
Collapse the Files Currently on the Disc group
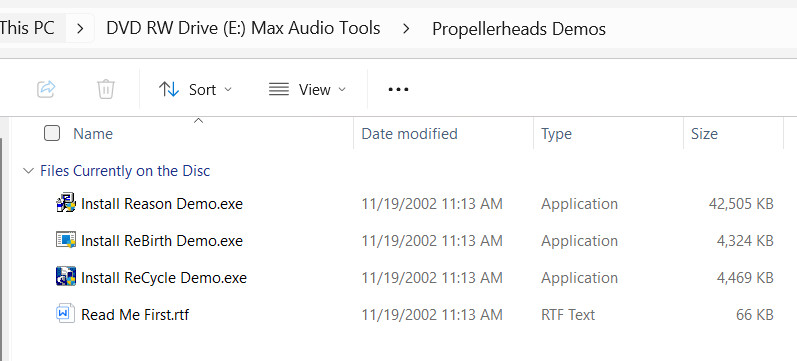[28, 171]
